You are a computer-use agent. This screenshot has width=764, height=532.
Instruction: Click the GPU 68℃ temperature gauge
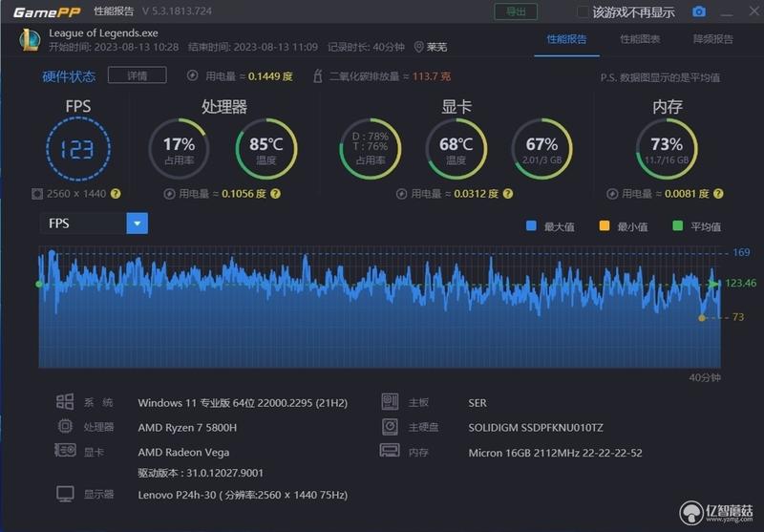456,149
